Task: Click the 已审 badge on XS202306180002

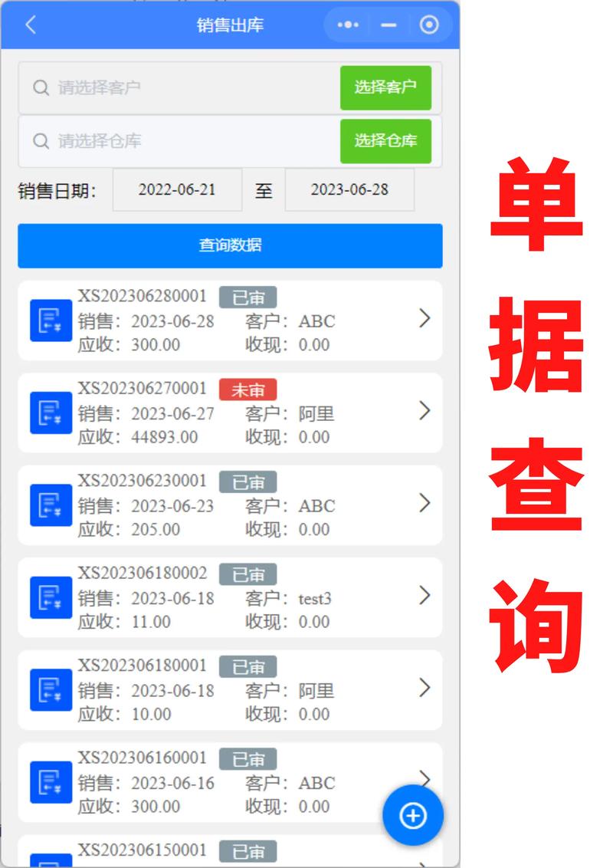Action: 247,574
